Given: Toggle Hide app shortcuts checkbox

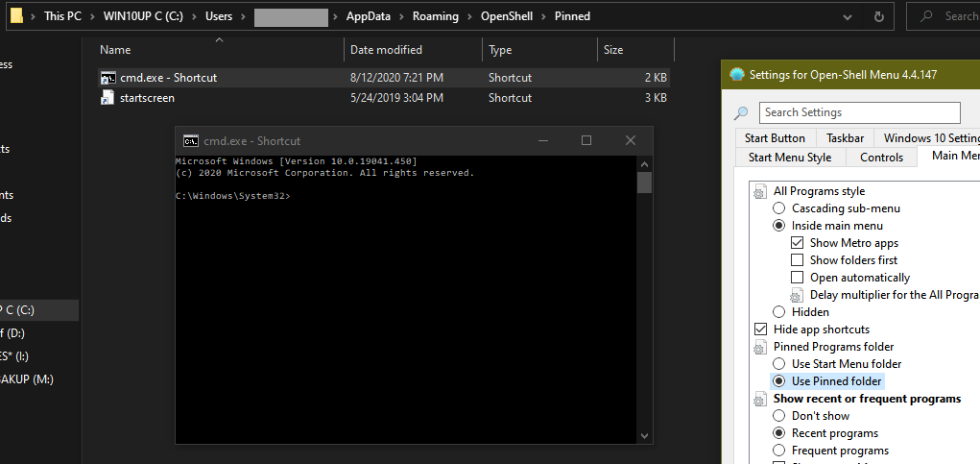Looking at the screenshot, I should coord(760,330).
